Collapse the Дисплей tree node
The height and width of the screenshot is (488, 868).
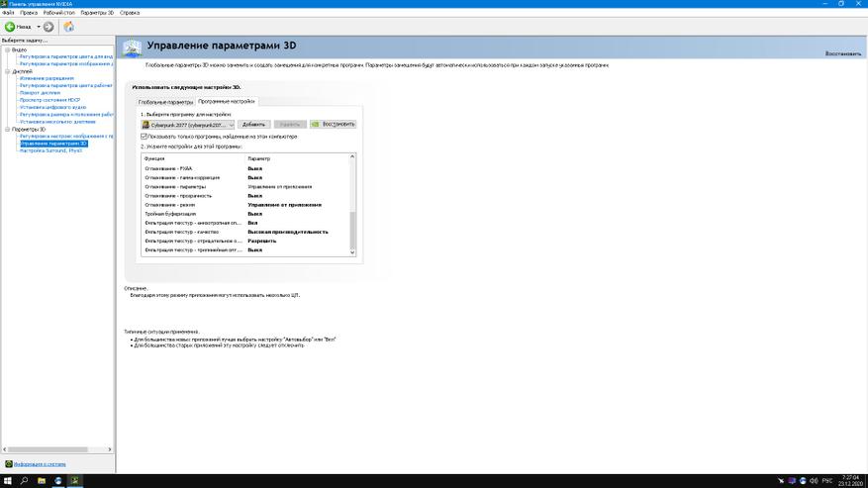point(5,71)
